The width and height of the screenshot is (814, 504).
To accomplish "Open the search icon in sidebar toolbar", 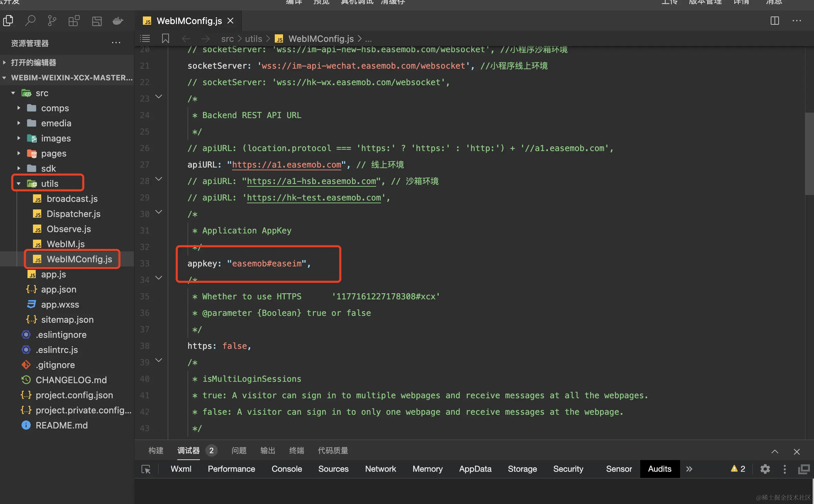I will pyautogui.click(x=30, y=21).
